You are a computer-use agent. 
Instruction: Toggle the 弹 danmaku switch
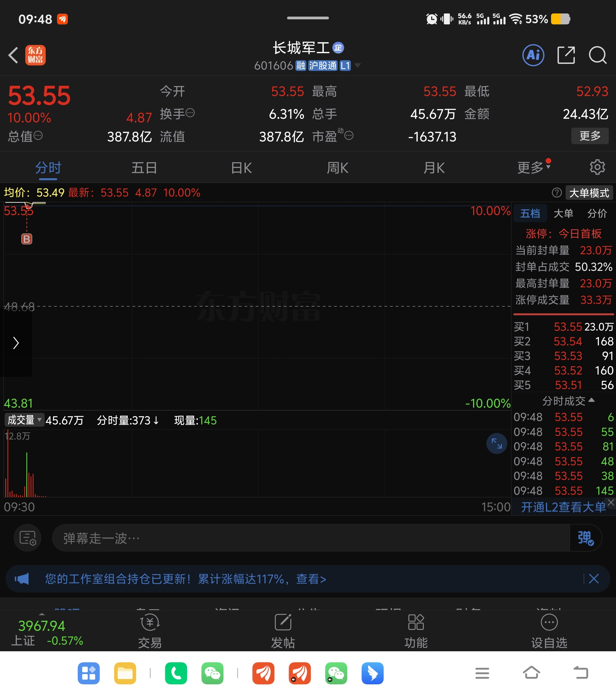click(x=585, y=538)
